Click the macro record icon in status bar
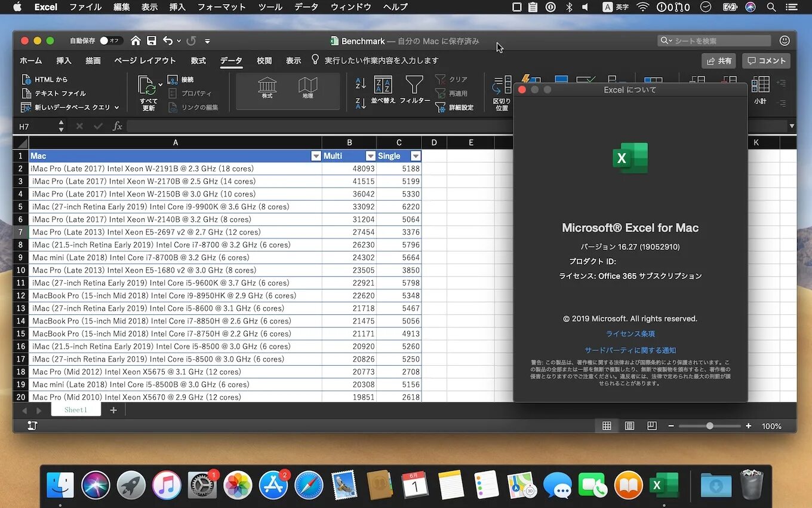 click(32, 426)
